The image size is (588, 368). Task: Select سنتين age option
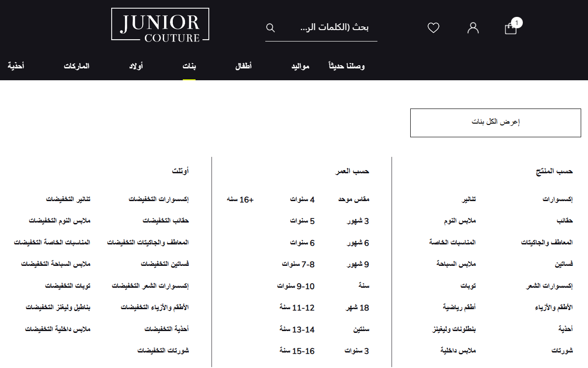click(361, 329)
